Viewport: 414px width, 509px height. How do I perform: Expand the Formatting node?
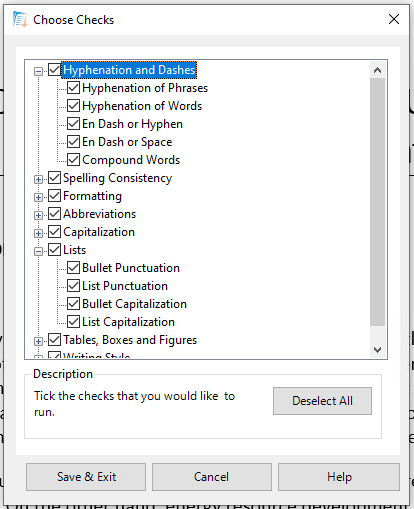[38, 197]
